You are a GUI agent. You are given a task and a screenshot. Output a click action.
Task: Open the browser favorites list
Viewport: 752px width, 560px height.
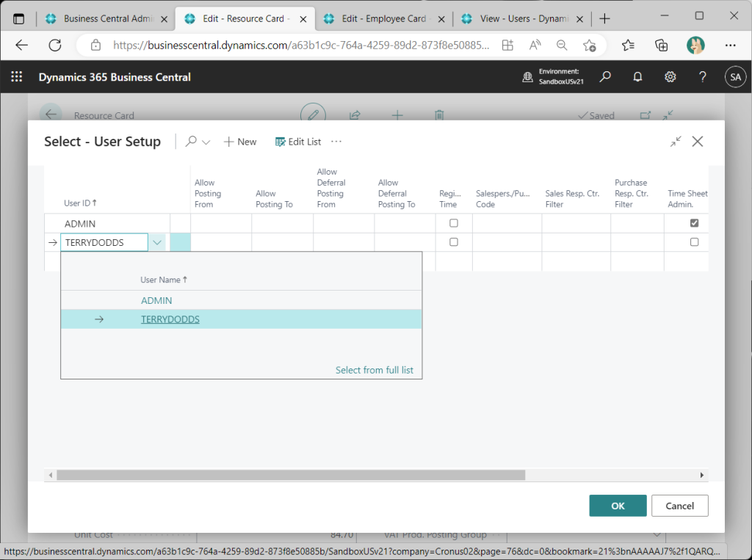pos(628,46)
